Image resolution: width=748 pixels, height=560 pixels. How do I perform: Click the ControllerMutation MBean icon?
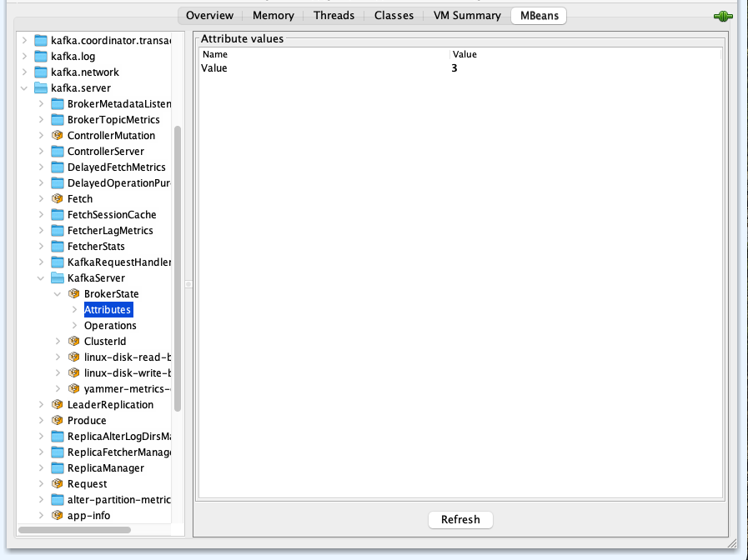tap(58, 135)
